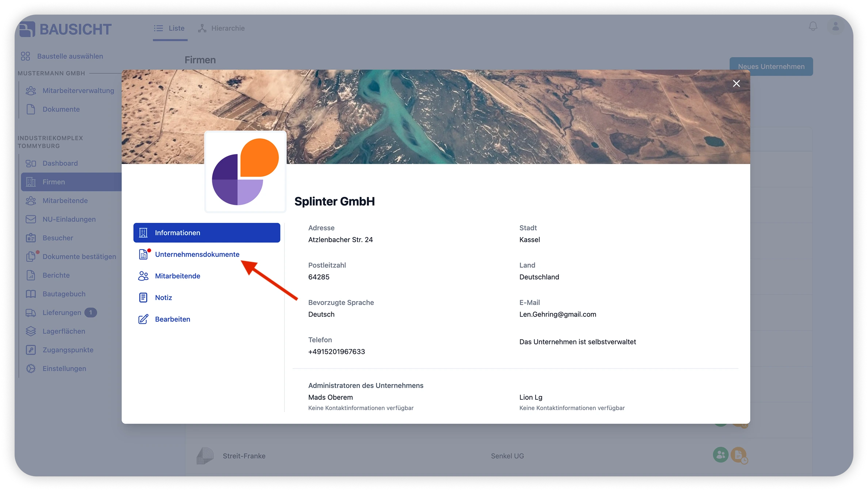Click the Senkel UG cell
Screen dimensions: 868x491
(x=507, y=456)
